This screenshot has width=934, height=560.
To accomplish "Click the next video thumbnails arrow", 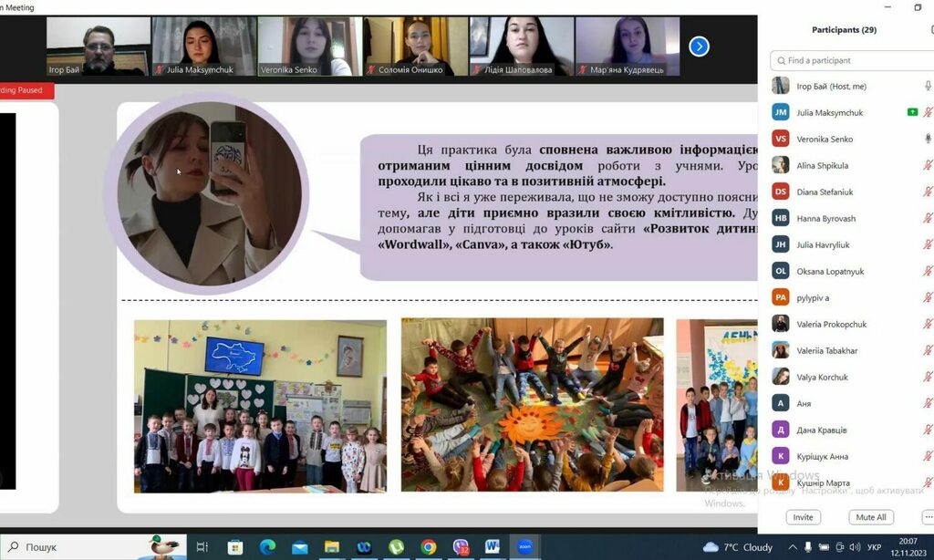I will pyautogui.click(x=699, y=47).
